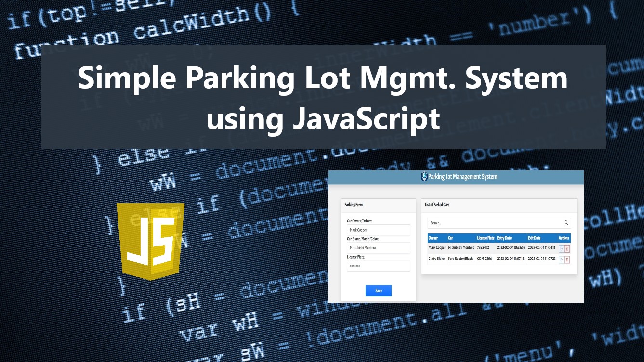Select the License Plate input field
644x362 pixels.
[378, 266]
